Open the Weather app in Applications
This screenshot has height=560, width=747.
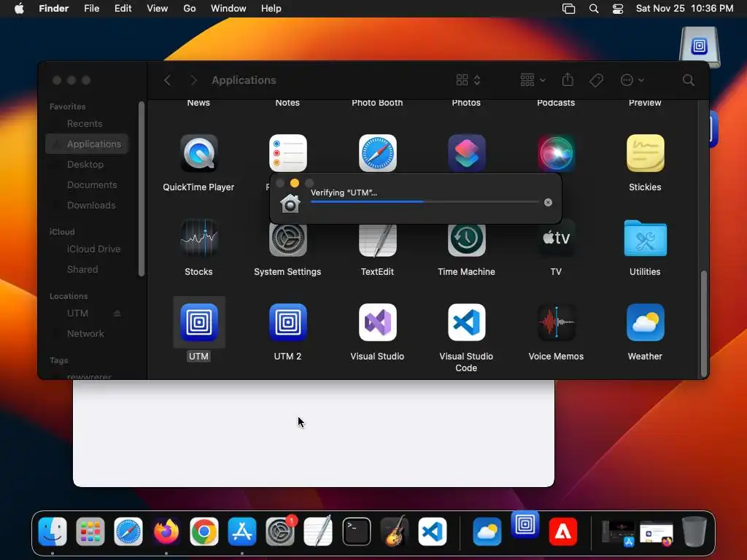tap(645, 322)
